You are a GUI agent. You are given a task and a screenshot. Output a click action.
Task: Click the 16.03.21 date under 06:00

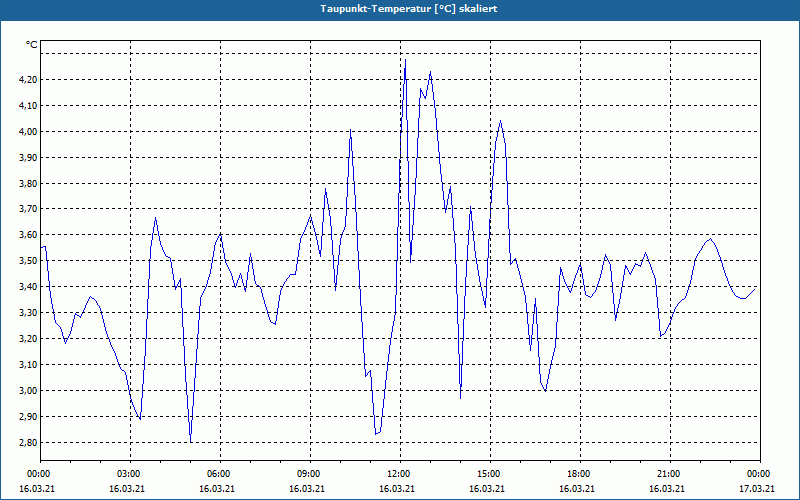click(x=217, y=488)
